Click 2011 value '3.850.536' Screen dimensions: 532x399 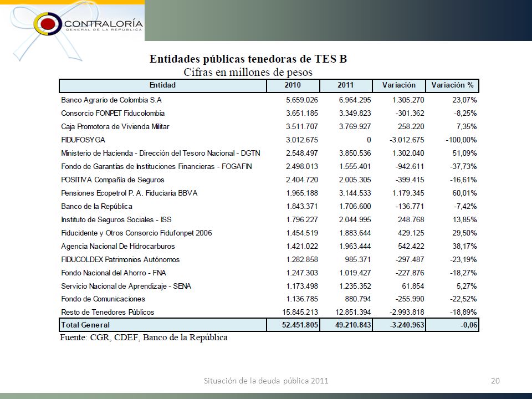tap(355, 153)
